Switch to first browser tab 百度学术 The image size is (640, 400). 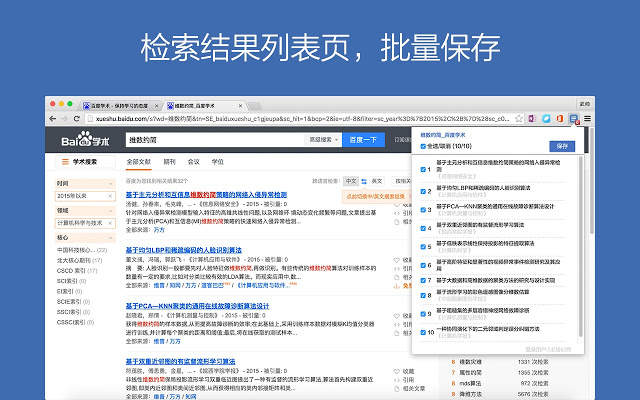pyautogui.click(x=118, y=106)
